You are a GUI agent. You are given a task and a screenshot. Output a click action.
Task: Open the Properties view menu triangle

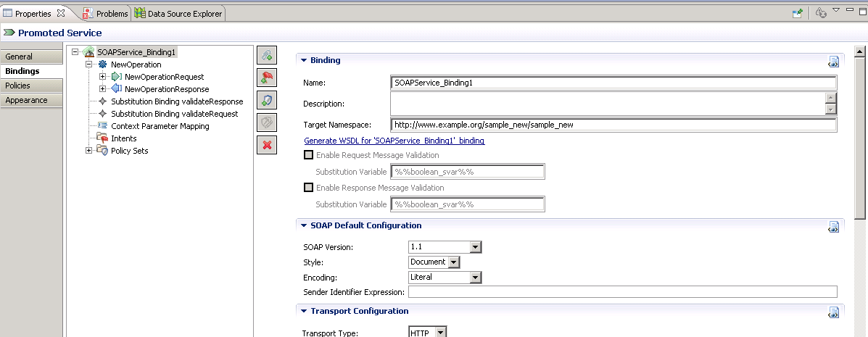(x=835, y=10)
